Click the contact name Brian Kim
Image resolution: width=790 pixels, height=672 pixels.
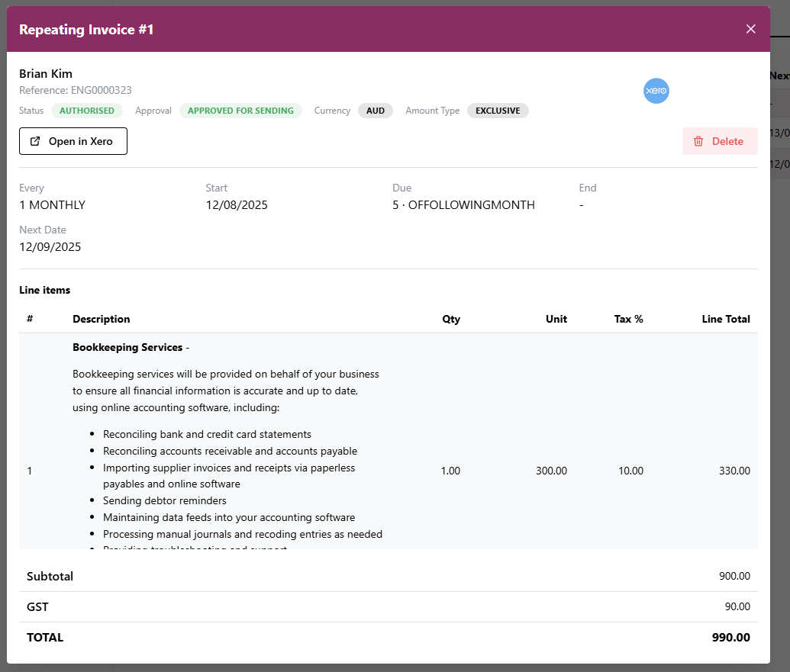pos(46,74)
